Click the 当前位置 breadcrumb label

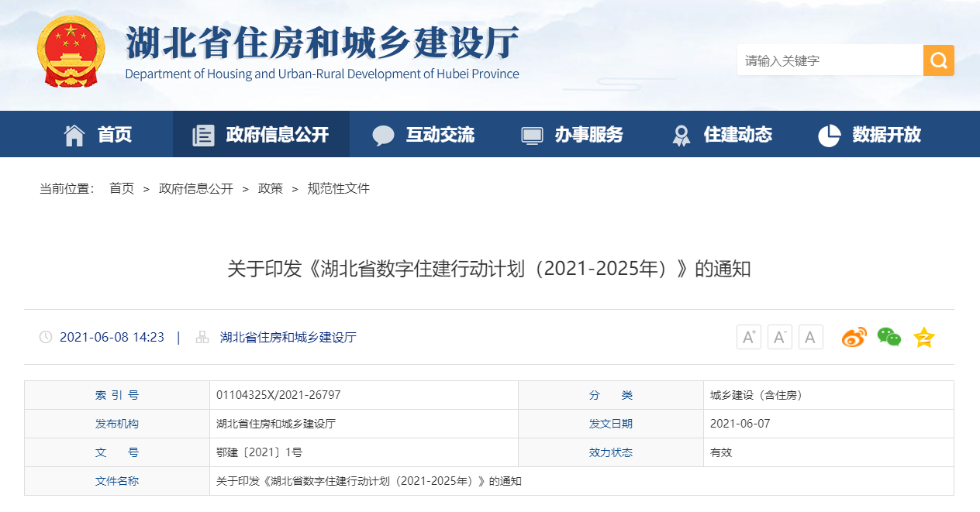(x=67, y=188)
